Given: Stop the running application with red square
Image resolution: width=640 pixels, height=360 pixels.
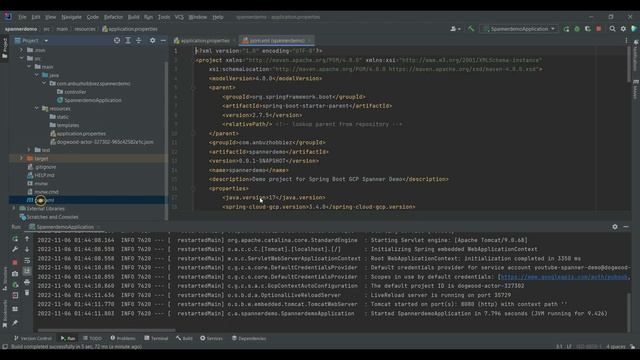Looking at the screenshot, I should 598,29.
